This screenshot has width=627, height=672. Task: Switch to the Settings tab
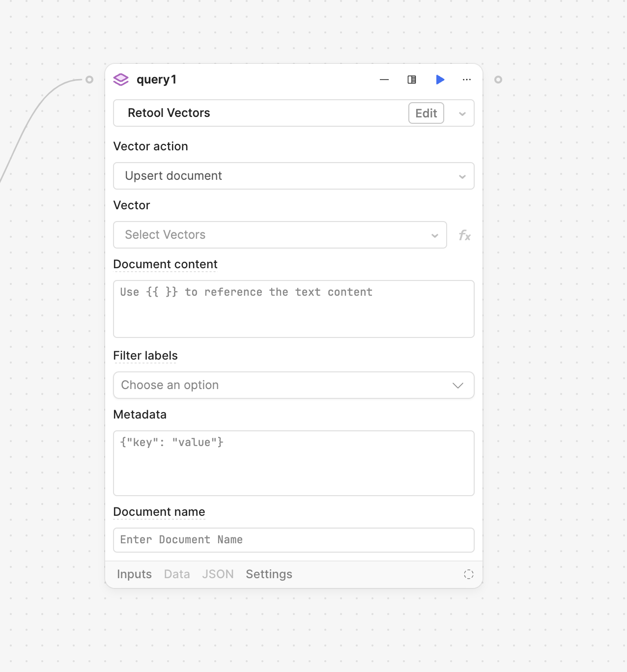[269, 574]
